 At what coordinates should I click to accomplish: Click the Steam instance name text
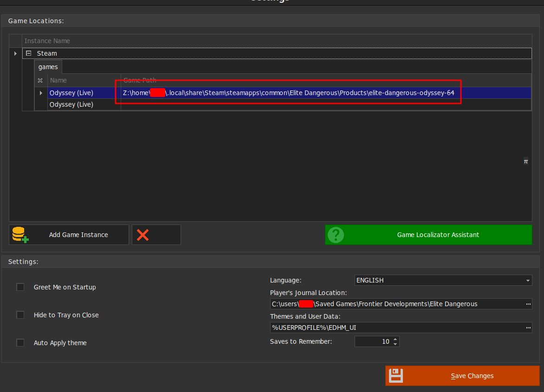pos(47,53)
